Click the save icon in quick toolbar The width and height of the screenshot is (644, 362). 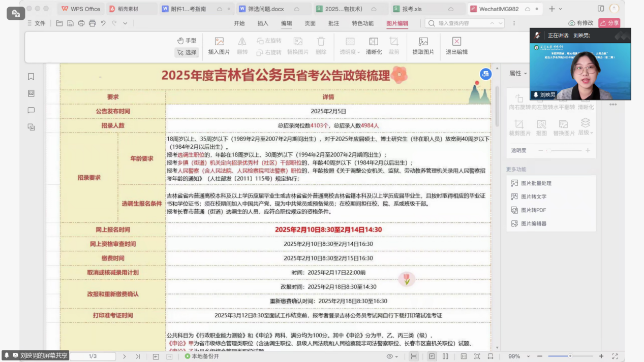click(70, 23)
